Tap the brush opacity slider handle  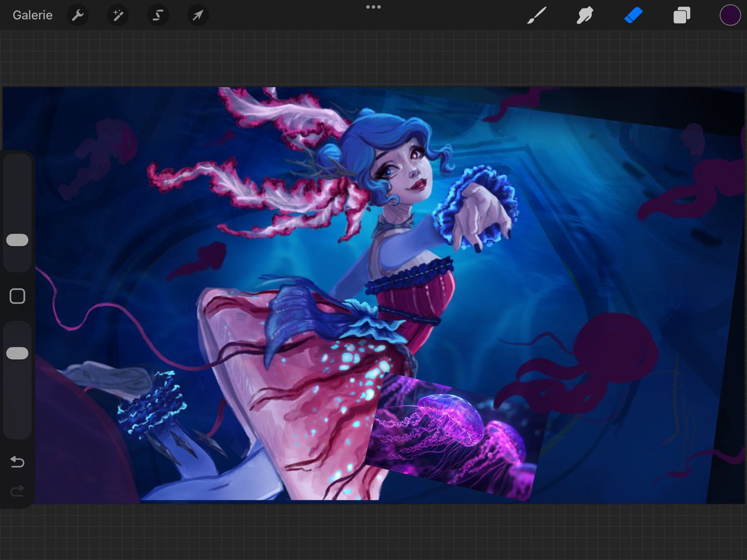[x=17, y=352]
